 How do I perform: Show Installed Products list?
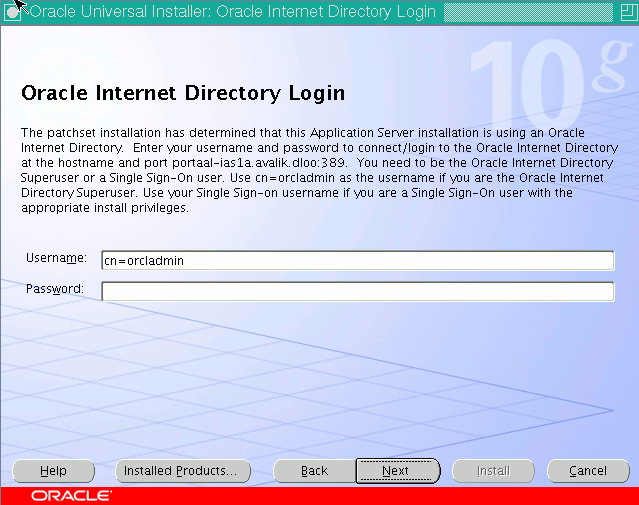click(x=183, y=471)
